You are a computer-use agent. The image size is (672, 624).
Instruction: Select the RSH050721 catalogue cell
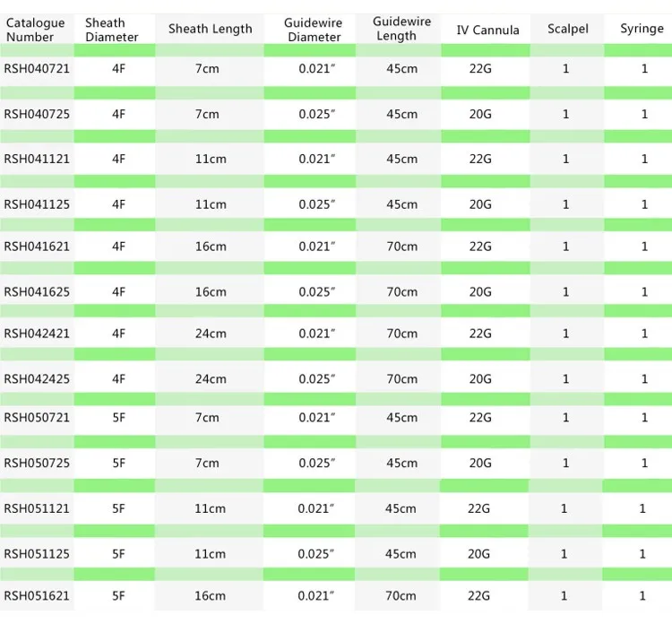37,418
